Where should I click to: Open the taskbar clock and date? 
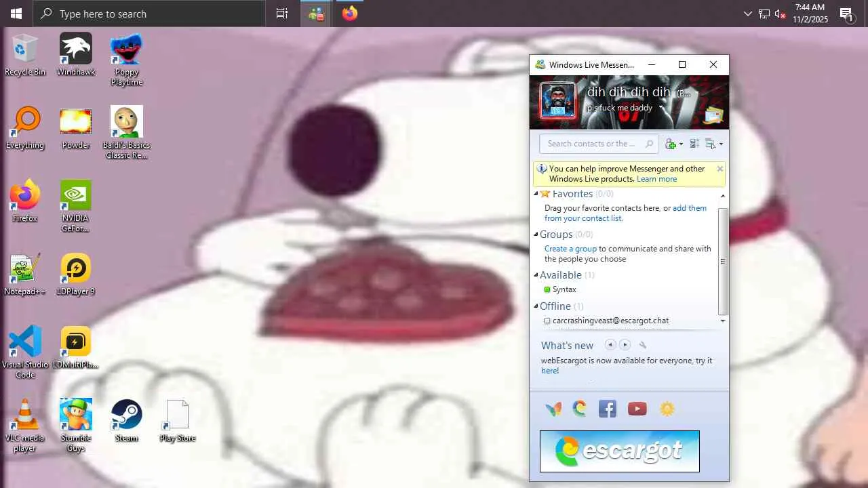click(810, 14)
